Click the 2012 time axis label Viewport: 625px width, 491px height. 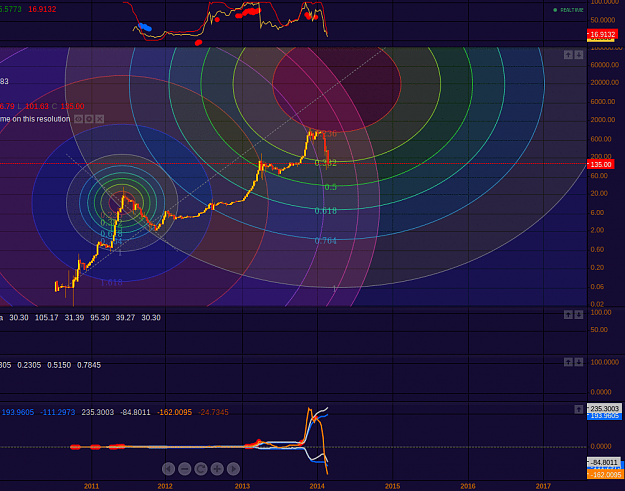165,486
